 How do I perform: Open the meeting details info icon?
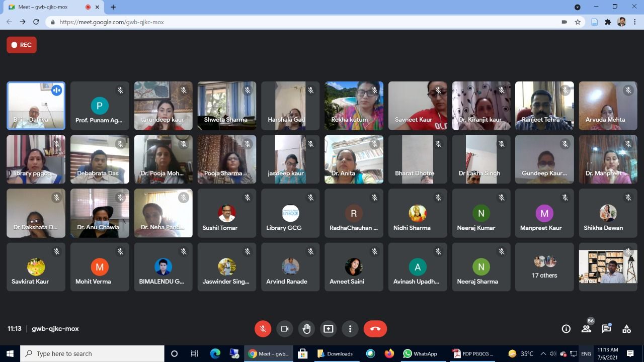(566, 329)
